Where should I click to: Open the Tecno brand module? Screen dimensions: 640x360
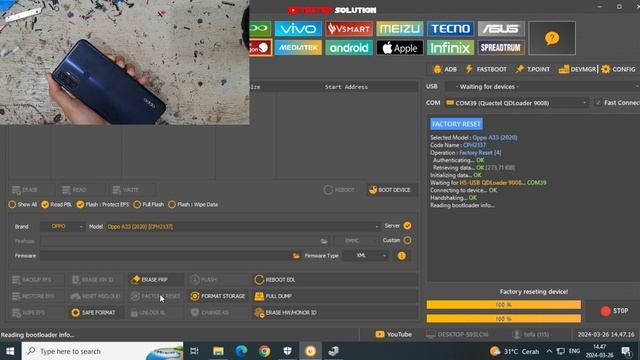coord(451,29)
